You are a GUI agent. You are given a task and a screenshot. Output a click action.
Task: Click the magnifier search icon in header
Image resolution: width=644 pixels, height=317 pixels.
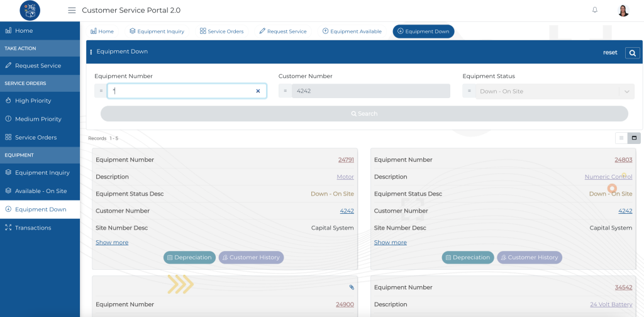633,53
